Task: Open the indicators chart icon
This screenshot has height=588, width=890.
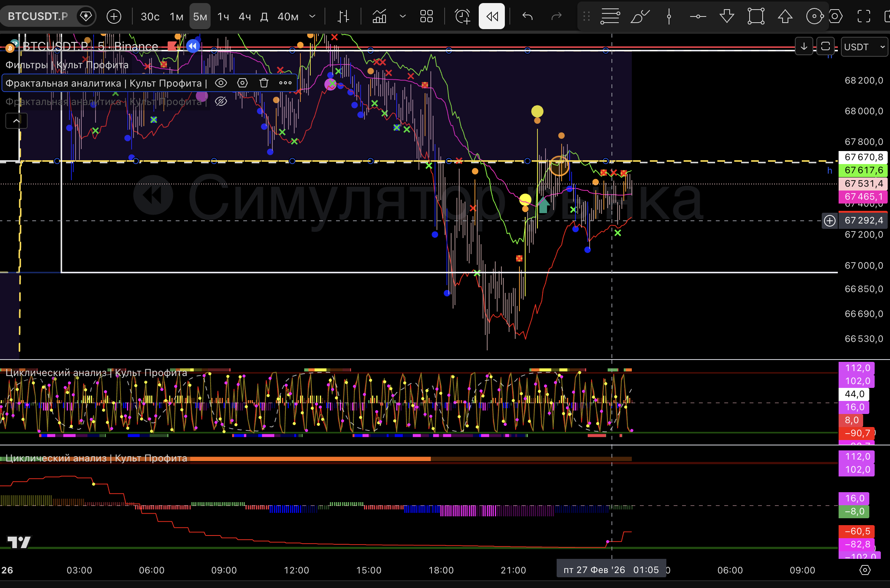Action: pos(379,16)
